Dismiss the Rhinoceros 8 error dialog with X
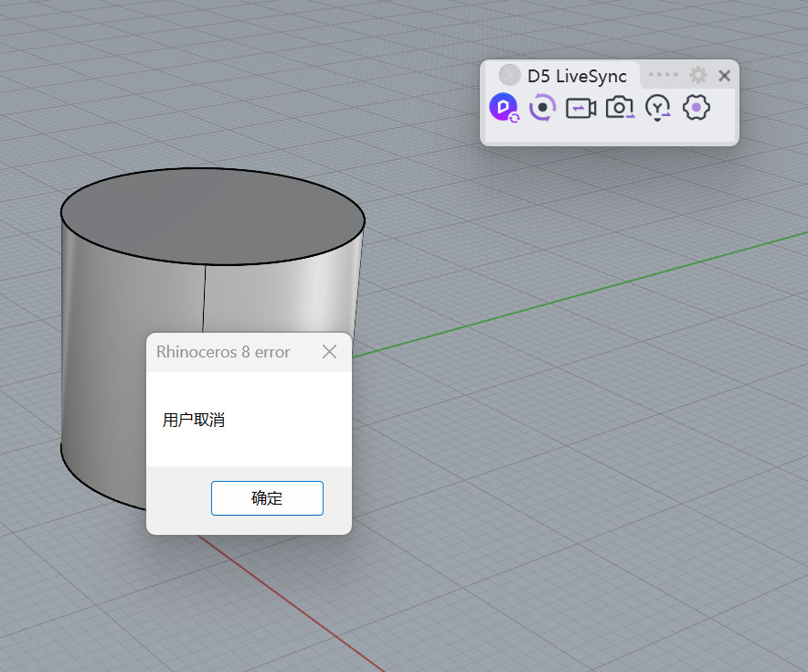Image resolution: width=808 pixels, height=672 pixels. coord(330,352)
